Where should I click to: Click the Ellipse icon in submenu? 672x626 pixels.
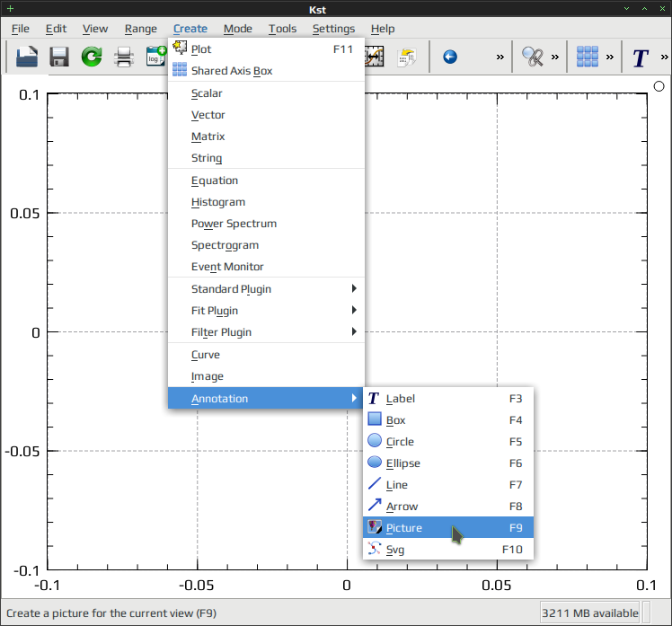[x=375, y=462]
